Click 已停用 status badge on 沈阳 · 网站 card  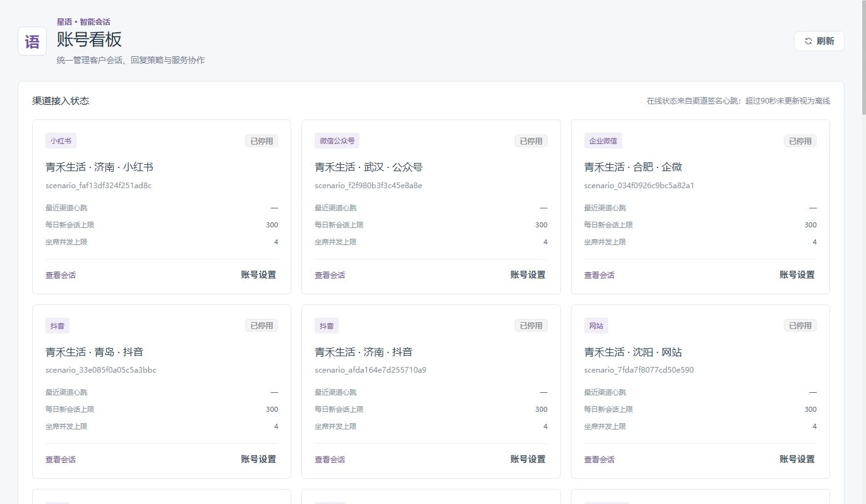[x=800, y=325]
